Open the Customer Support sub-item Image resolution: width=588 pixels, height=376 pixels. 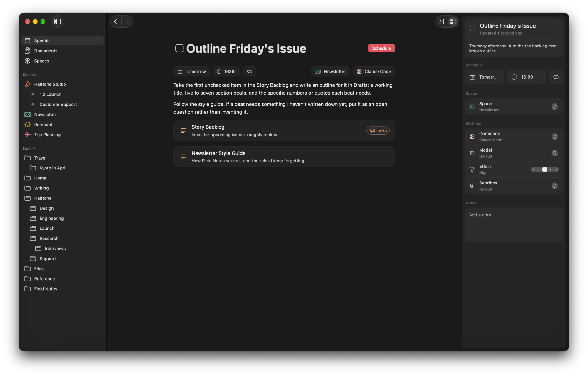(63, 105)
